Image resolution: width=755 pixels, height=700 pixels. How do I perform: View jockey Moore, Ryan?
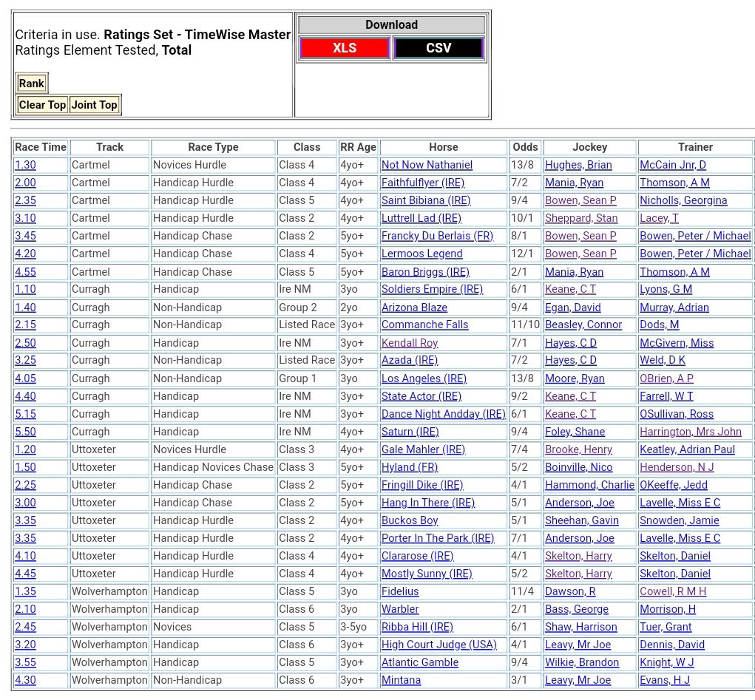[x=575, y=378]
